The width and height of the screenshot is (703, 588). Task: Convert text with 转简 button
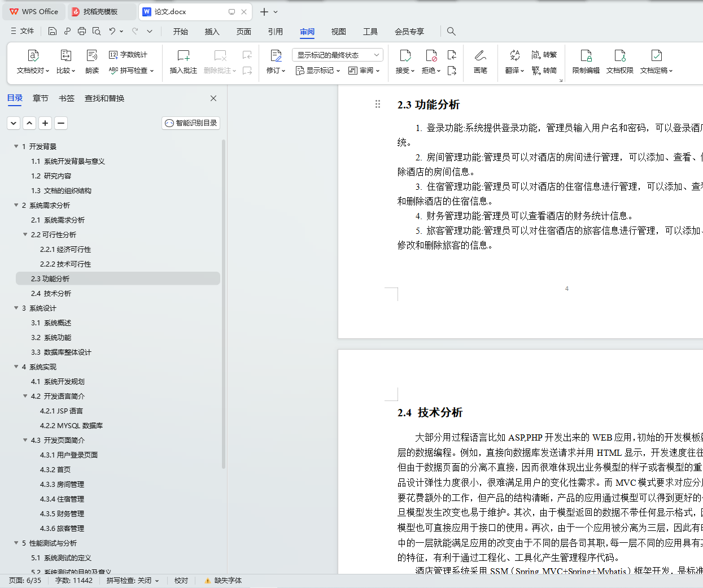(544, 71)
